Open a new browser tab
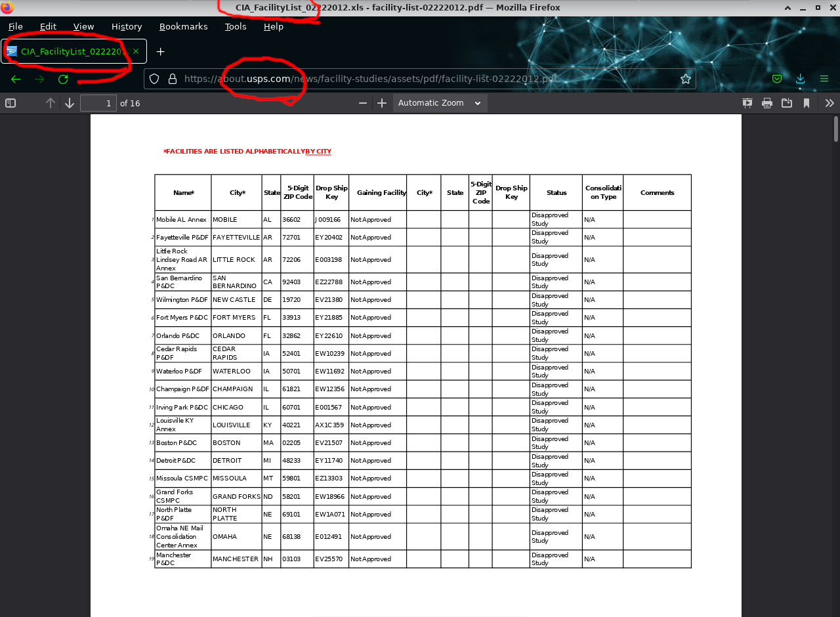 tap(160, 51)
